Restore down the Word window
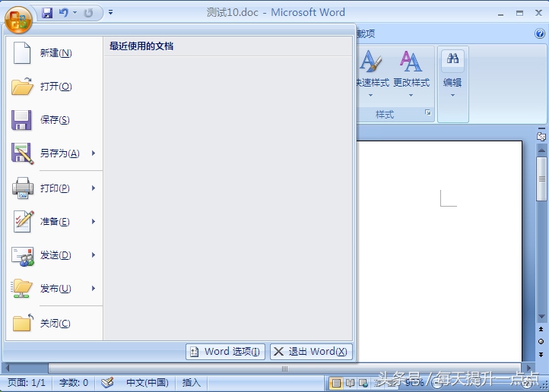549x392 pixels. point(519,13)
